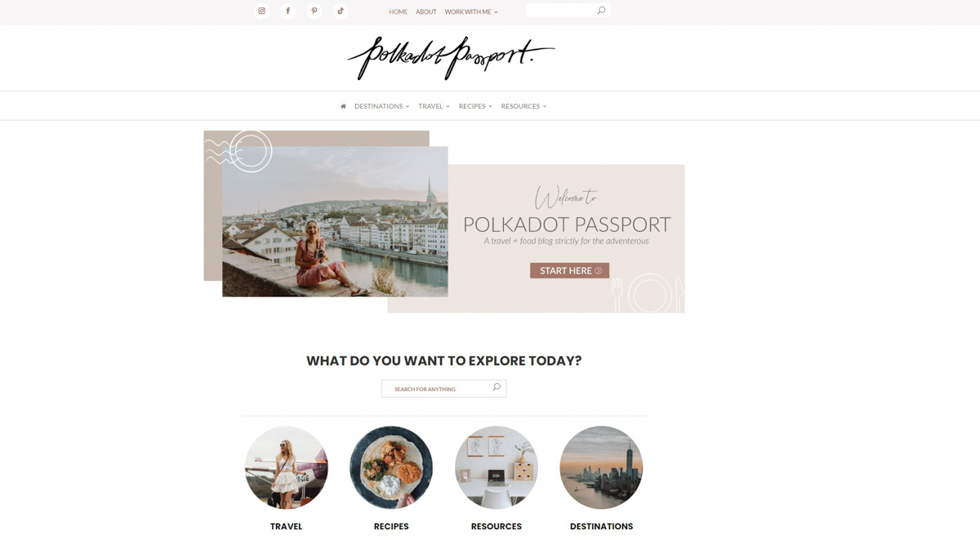The image size is (980, 552).
Task: Expand the Destinations dropdown menu
Action: 382,106
